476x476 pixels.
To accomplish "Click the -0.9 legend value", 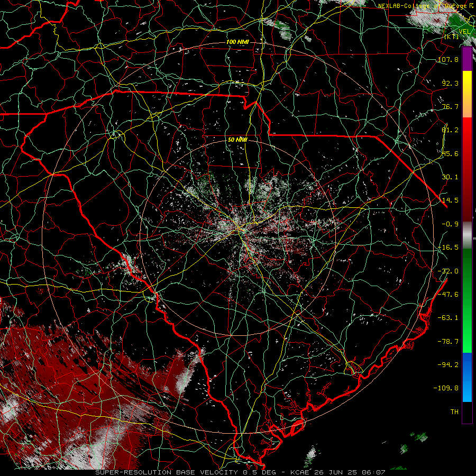I will (450, 224).
